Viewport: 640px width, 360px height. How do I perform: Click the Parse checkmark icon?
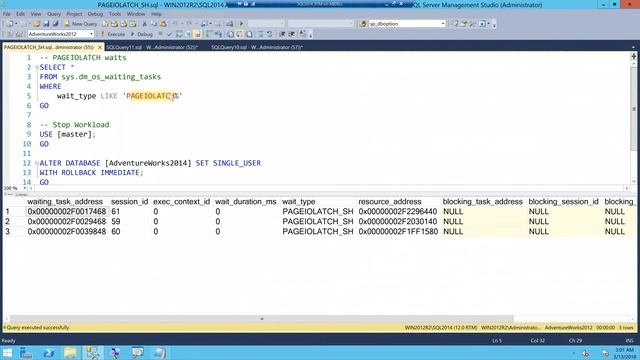[169, 34]
